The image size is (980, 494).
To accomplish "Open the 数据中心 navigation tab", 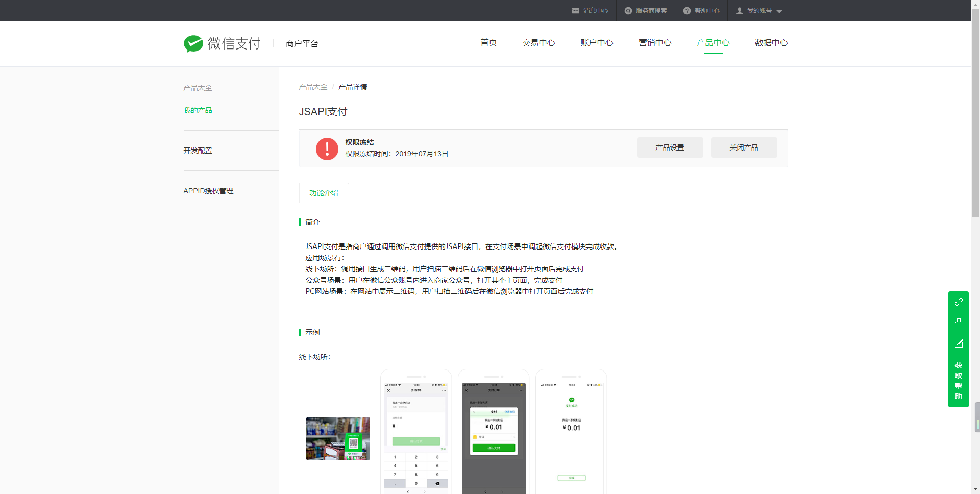I will coord(771,43).
